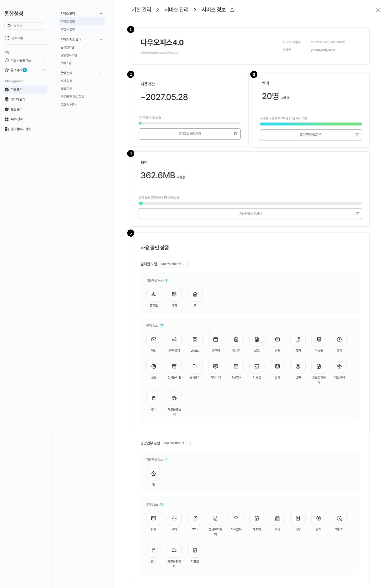Click the storage usage progress bar
The width and height of the screenshot is (385, 588).
tap(250, 203)
